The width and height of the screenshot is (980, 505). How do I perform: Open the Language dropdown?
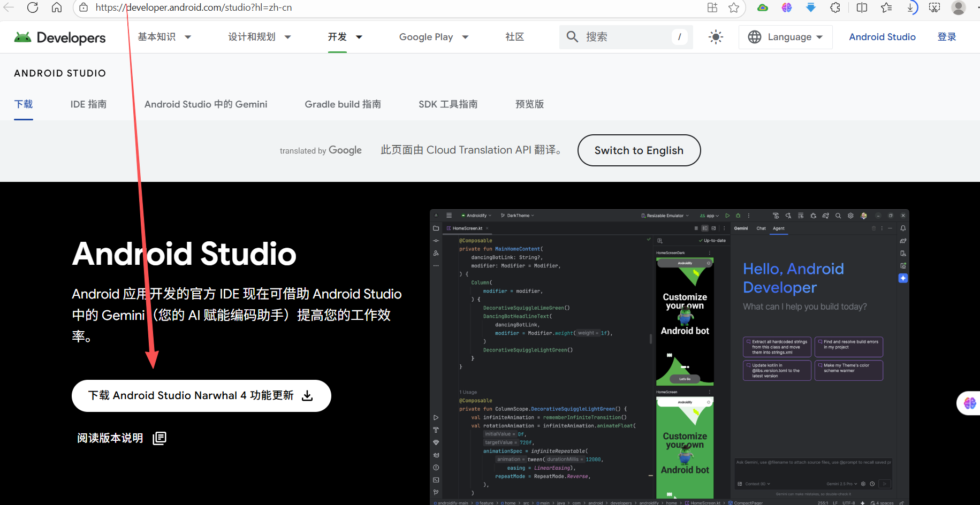pos(785,37)
